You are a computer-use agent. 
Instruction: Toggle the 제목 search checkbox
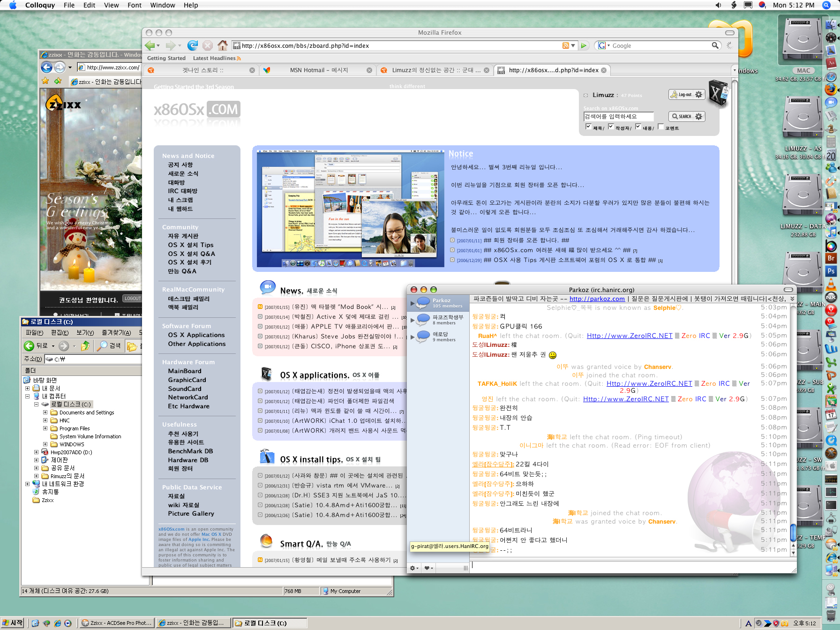(x=588, y=127)
